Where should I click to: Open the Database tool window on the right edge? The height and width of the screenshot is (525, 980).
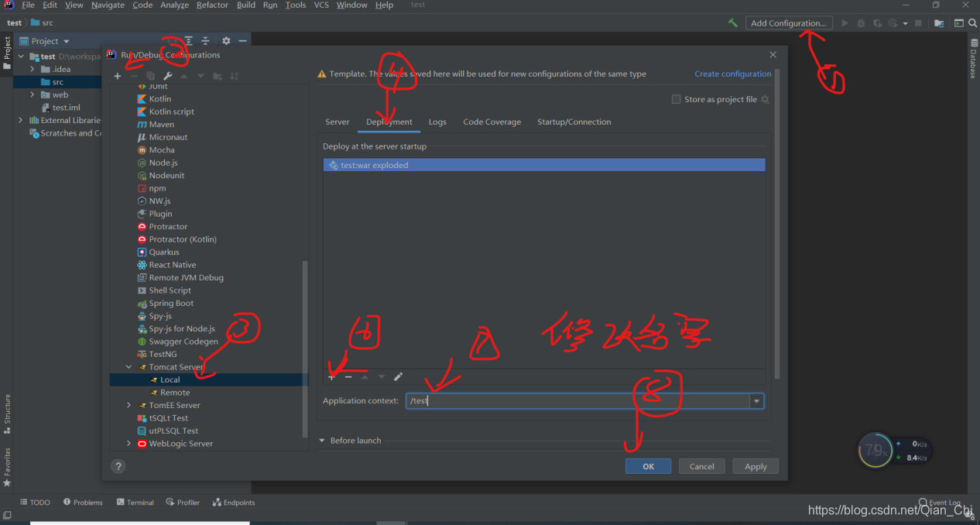pos(973,60)
